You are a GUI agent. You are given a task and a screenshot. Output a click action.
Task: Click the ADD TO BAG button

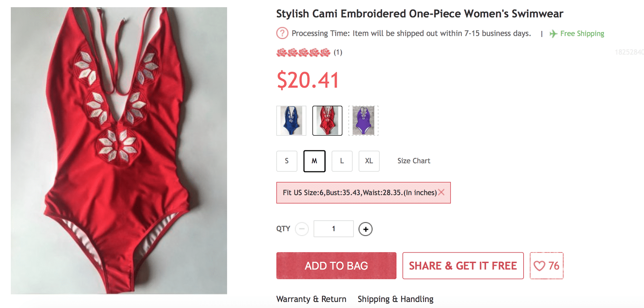pos(336,266)
